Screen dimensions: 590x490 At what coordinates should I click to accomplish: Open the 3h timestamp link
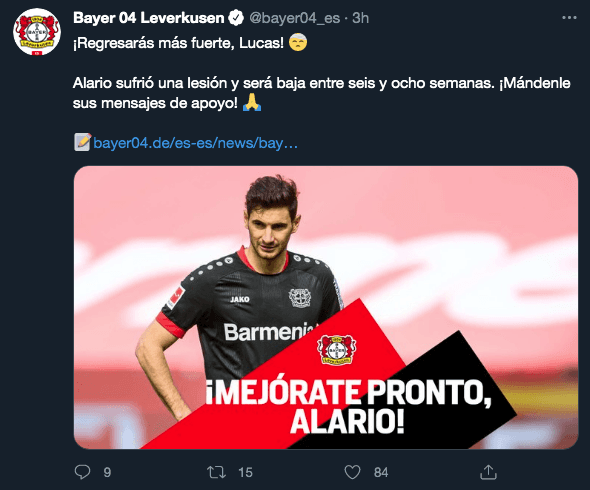tap(360, 18)
